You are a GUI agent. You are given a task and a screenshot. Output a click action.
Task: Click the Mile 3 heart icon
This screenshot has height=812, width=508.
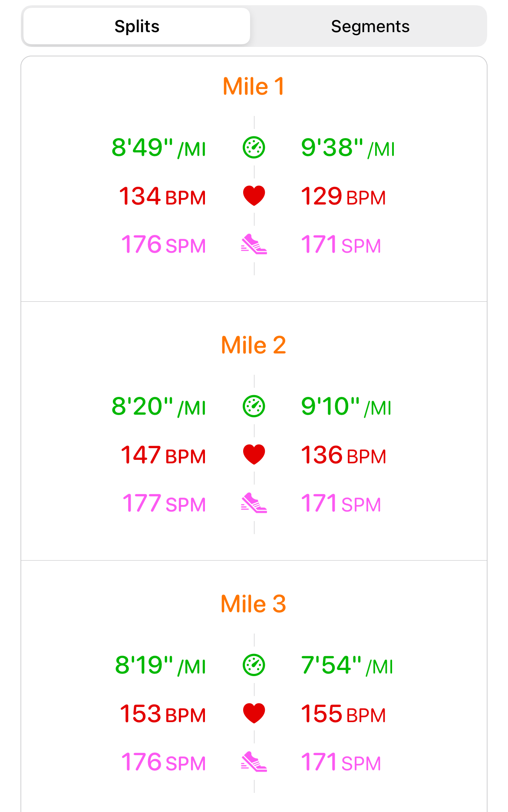click(254, 713)
